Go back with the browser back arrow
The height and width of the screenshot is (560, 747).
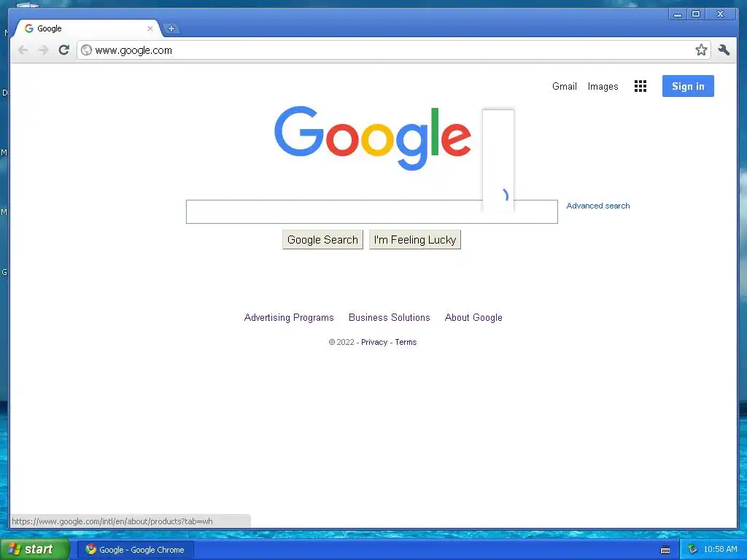coord(23,50)
